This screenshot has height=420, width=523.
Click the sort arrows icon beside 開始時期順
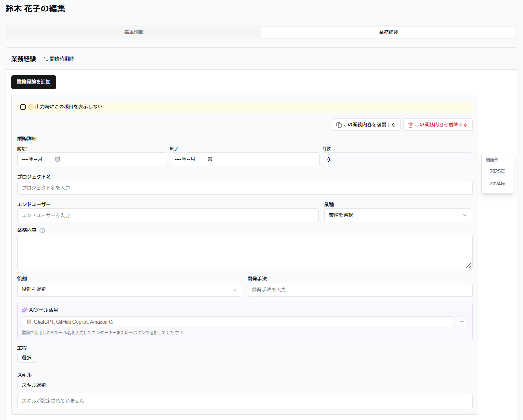tap(46, 59)
